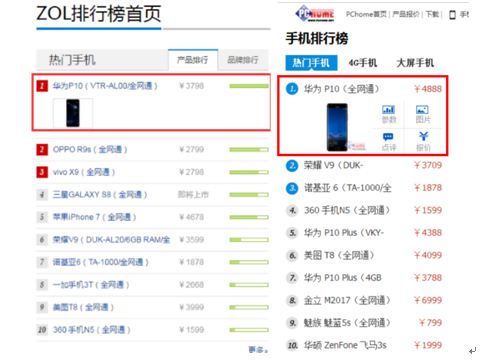Click the green popularity bar for 苹果iPhone 7
The image size is (492, 362).
[249, 217]
